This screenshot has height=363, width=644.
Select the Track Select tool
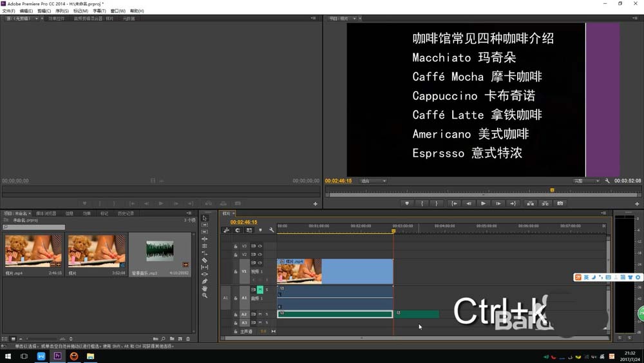(205, 225)
